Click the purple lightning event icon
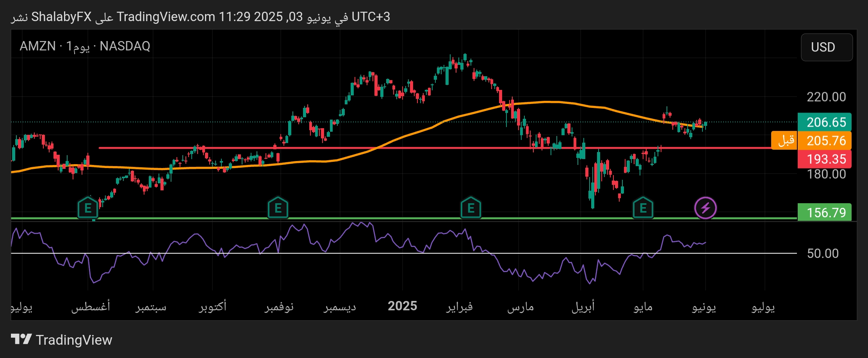This screenshot has height=358, width=868. (x=705, y=208)
